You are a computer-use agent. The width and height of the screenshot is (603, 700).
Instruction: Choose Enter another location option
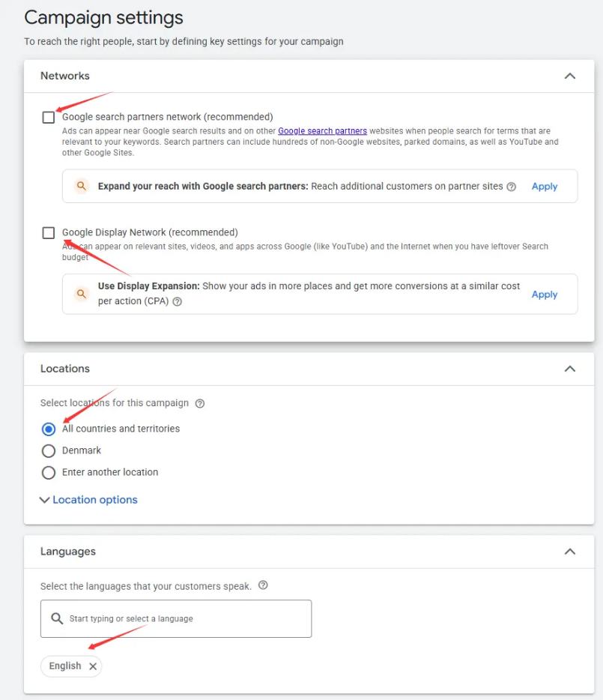tap(49, 472)
